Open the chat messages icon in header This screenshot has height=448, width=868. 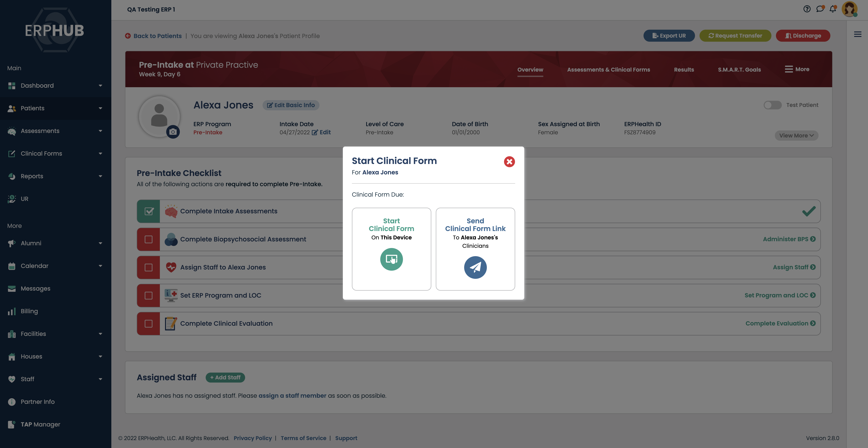[820, 9]
